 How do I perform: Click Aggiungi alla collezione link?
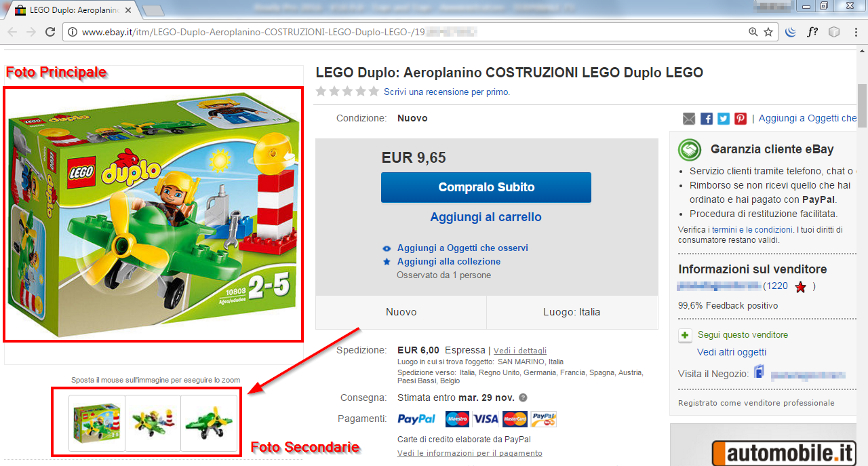coord(449,262)
